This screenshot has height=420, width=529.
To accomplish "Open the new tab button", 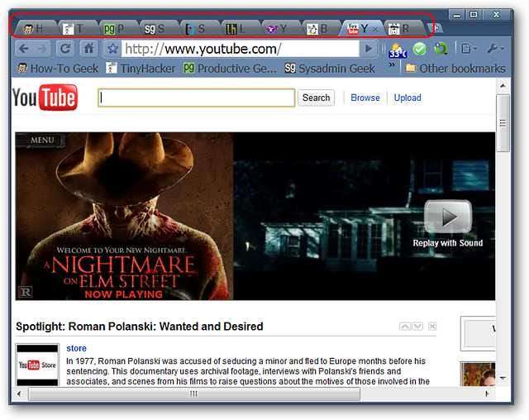I will tap(434, 28).
